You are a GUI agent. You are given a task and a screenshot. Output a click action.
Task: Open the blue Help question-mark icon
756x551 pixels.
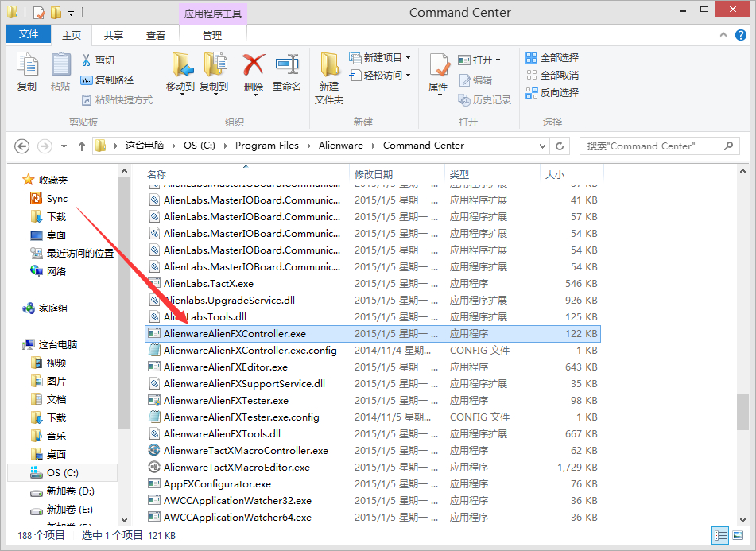(741, 35)
